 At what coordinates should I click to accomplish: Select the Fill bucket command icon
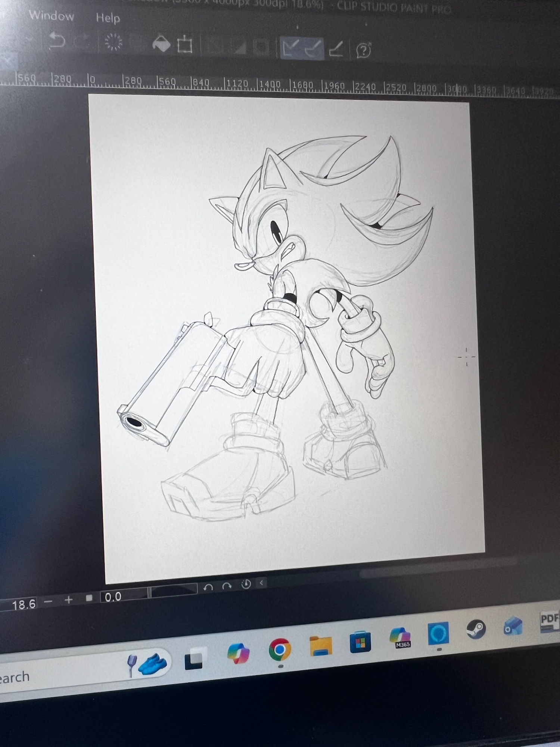tap(161, 44)
